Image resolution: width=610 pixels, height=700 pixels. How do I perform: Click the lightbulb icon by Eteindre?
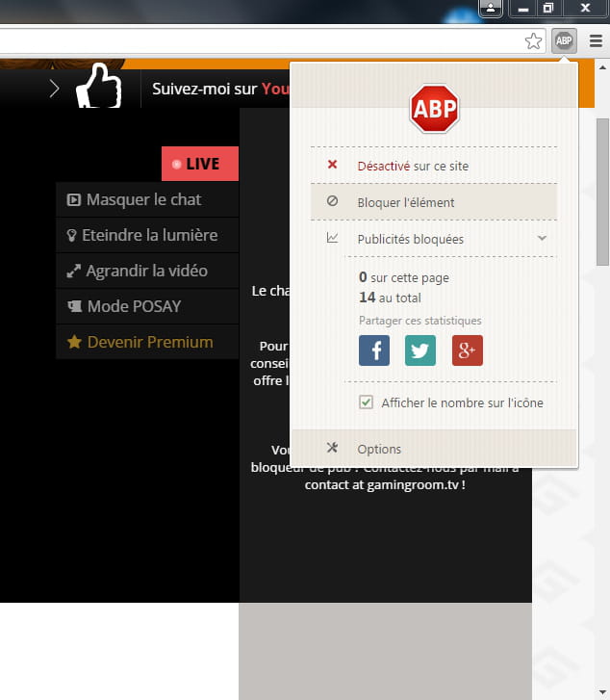tap(71, 235)
